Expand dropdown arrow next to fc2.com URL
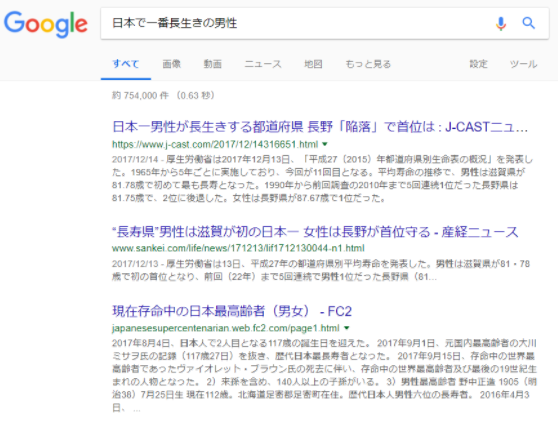This screenshot has height=427, width=558. [347, 328]
